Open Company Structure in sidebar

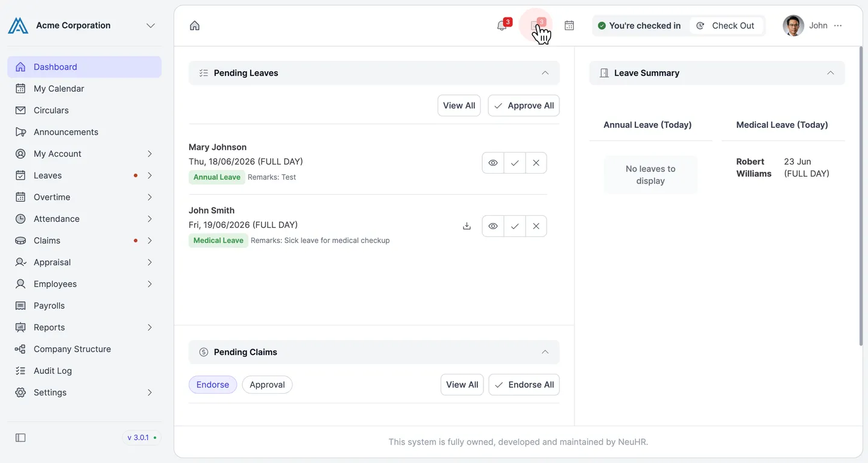(x=84, y=349)
